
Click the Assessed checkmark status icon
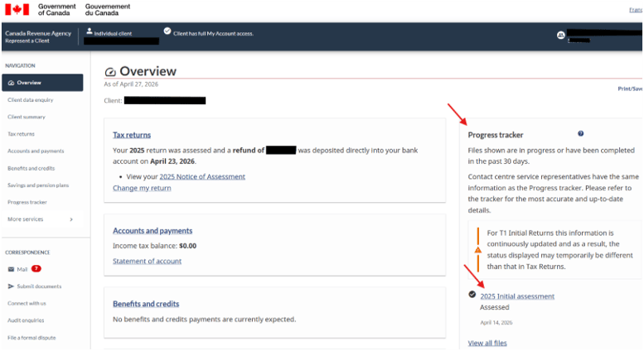coord(472,295)
